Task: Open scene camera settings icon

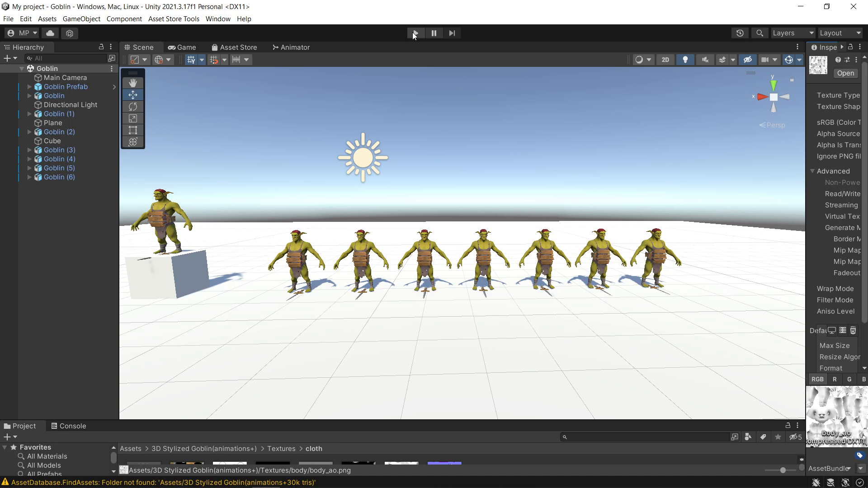Action: point(765,60)
